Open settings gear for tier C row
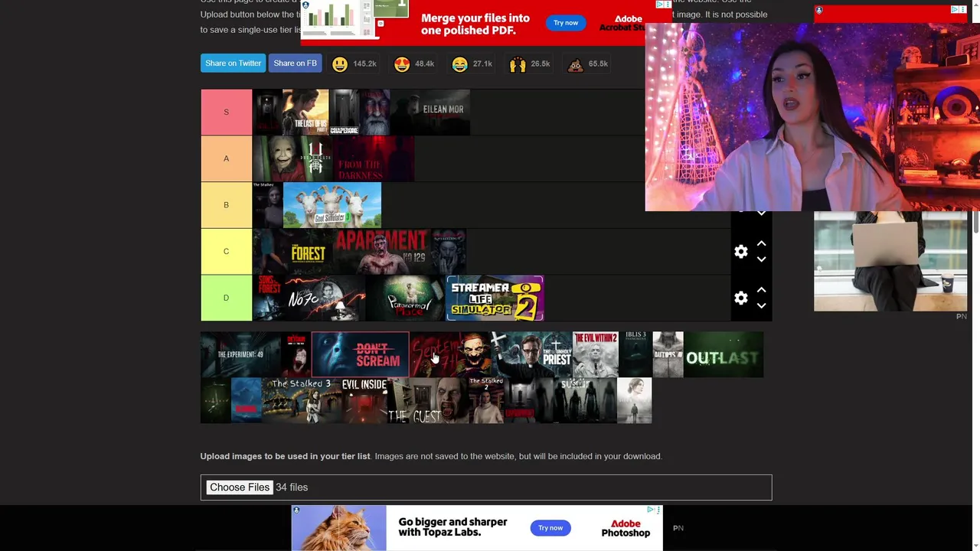This screenshot has height=551, width=980. (x=740, y=252)
